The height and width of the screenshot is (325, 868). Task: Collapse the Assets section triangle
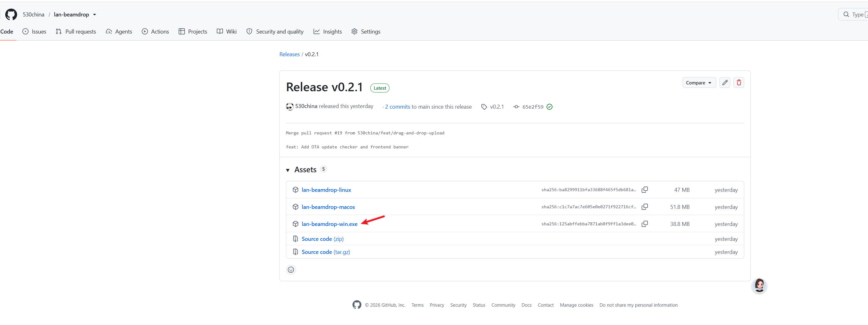(288, 170)
